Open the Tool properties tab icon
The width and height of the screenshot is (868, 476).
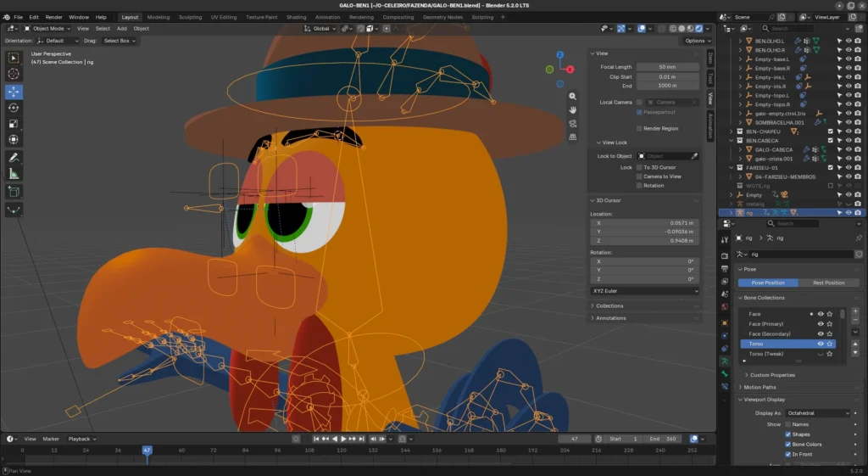(725, 239)
